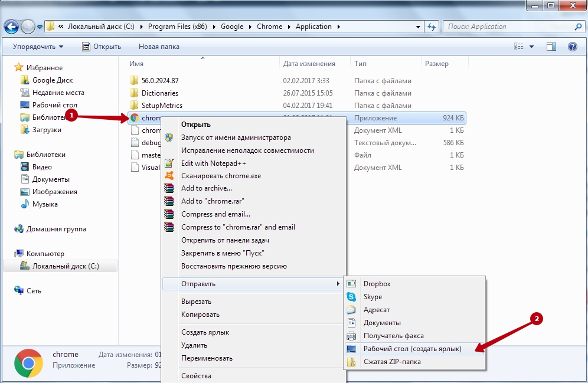Click the Открыть toolbar button
Screen dimensions: 588x383
click(x=102, y=47)
